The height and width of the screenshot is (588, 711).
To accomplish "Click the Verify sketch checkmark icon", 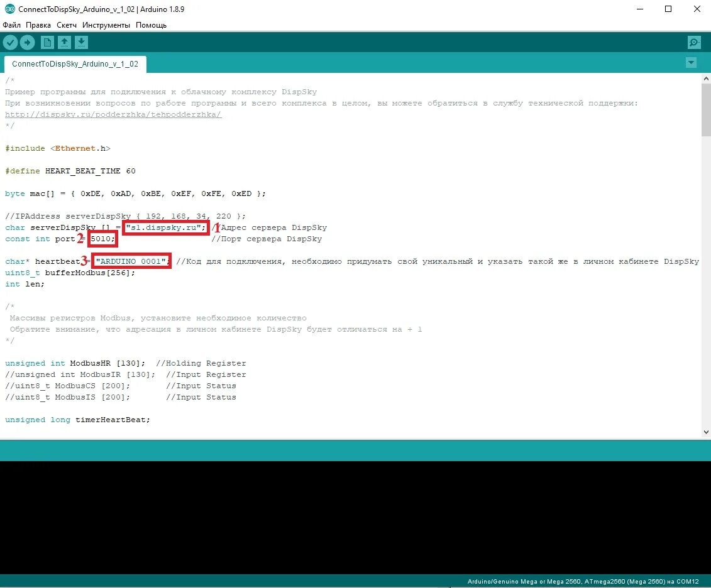I will click(10, 43).
